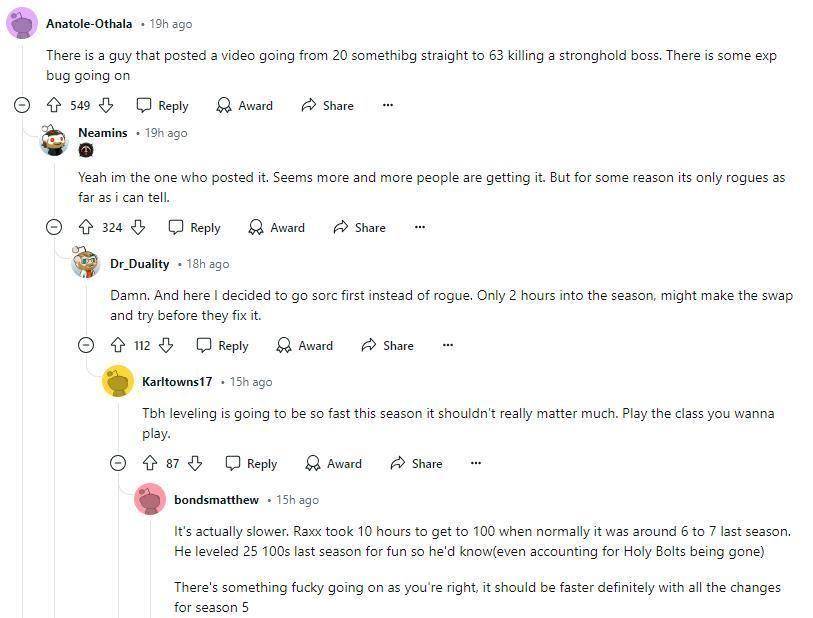
Task: Open bondsmatthew's avatar profile
Action: click(x=150, y=499)
